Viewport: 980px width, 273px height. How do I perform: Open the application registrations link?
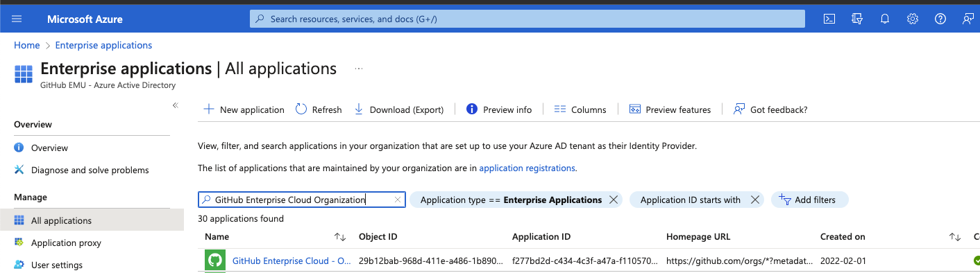pyautogui.click(x=527, y=168)
